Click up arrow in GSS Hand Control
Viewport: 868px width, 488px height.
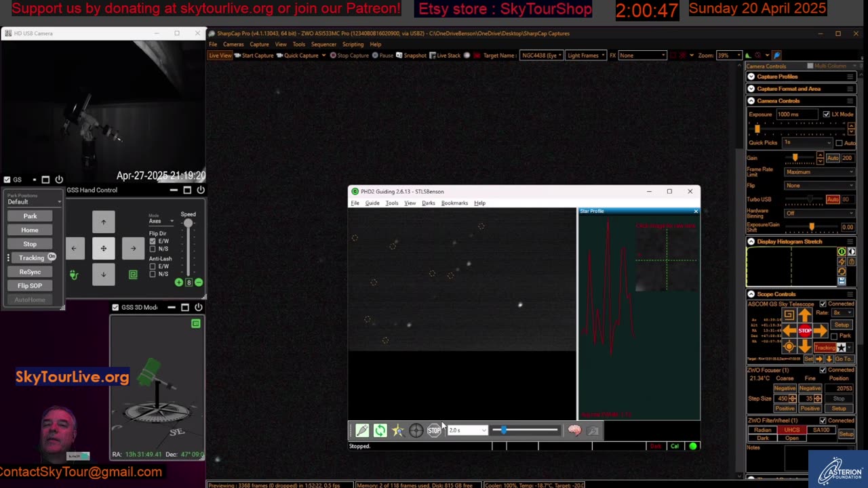[x=104, y=222]
